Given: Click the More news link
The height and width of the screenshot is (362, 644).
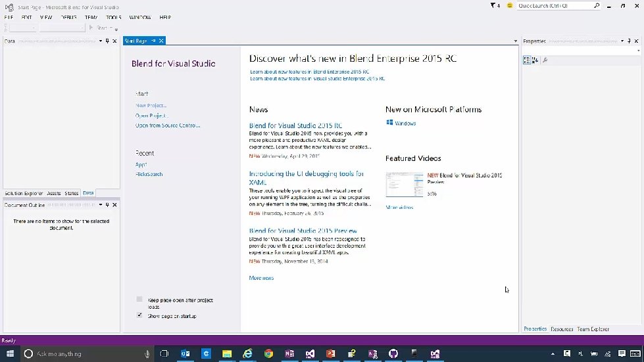Looking at the screenshot, I should tap(261, 278).
